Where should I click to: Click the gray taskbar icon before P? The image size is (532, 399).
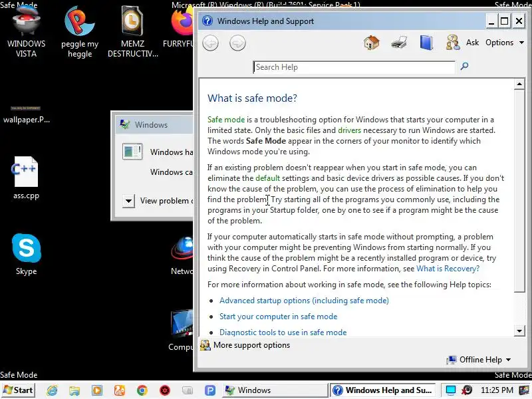pyautogui.click(x=188, y=390)
